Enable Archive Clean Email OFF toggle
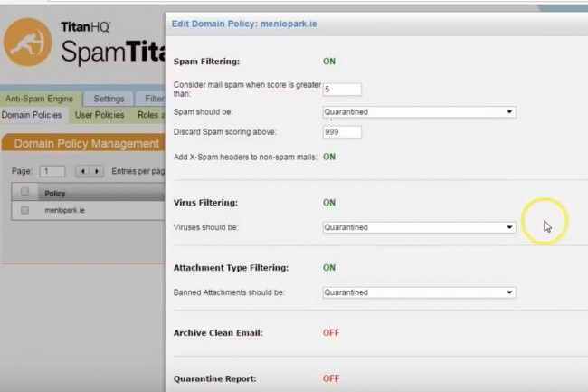 click(331, 333)
